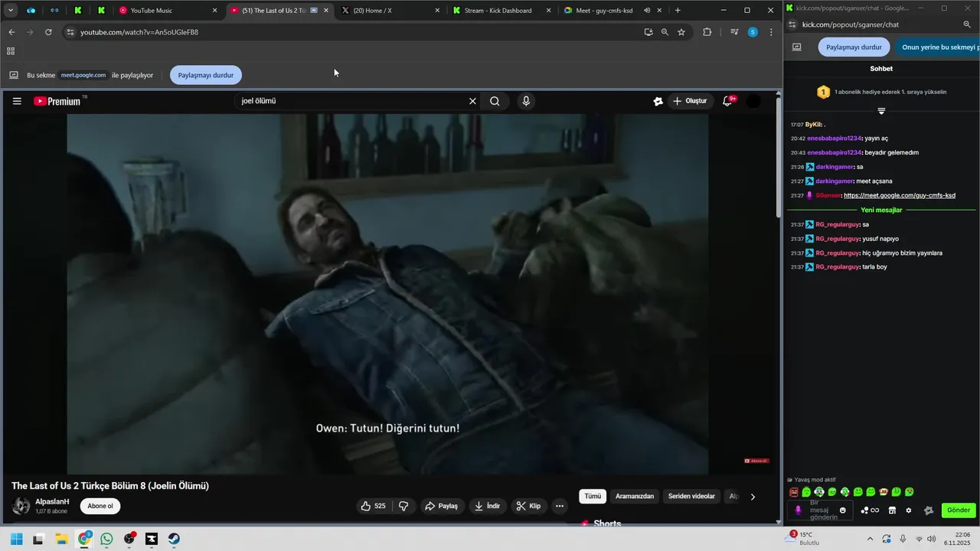The width and height of the screenshot is (980, 551).
Task: Show more filter chips with right arrow
Action: click(x=753, y=497)
